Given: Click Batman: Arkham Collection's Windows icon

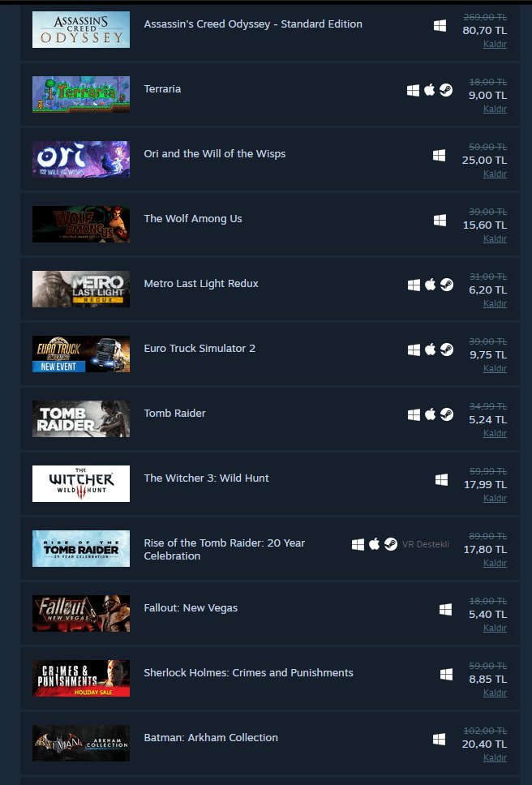Looking at the screenshot, I should pyautogui.click(x=439, y=739).
